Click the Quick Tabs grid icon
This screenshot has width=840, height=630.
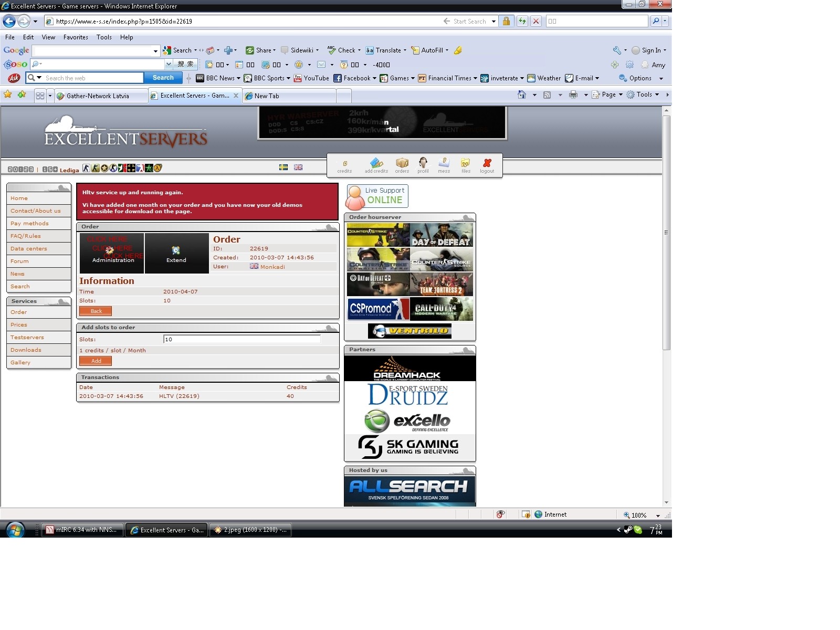click(x=40, y=96)
